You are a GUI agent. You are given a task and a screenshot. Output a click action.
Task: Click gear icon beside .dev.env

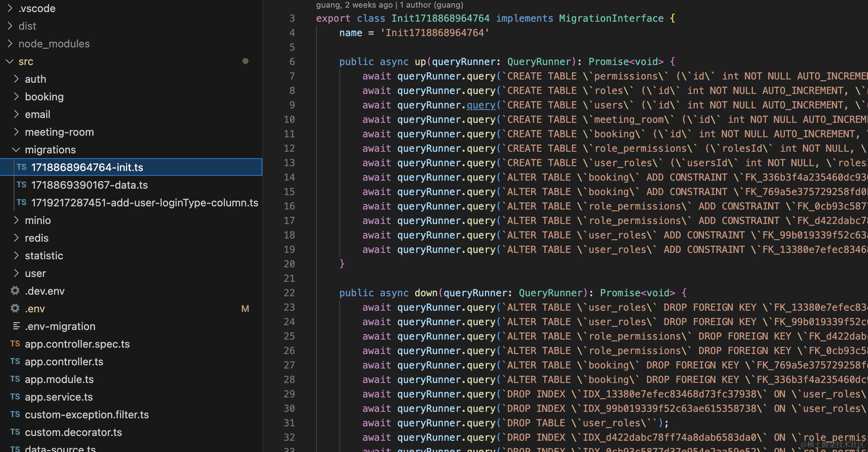click(15, 291)
